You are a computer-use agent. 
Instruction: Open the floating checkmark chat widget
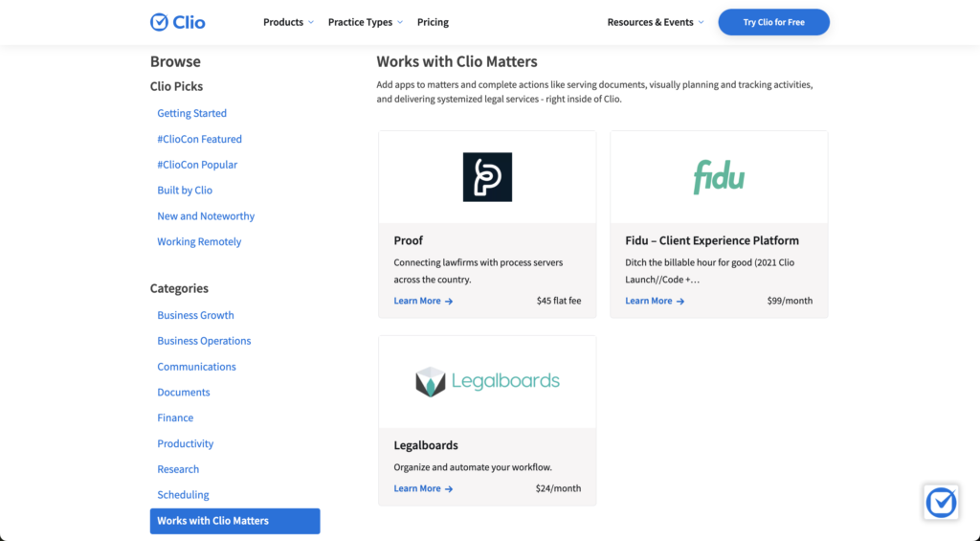(941, 502)
